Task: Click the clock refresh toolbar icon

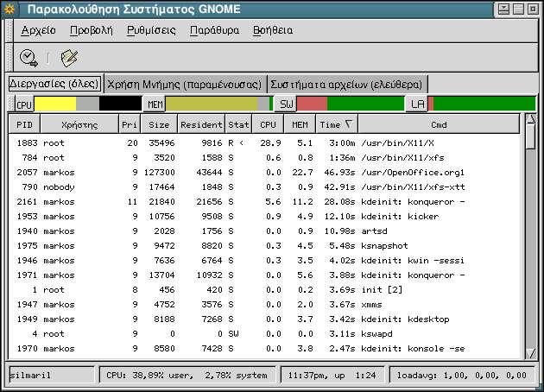Action: pyautogui.click(x=28, y=58)
